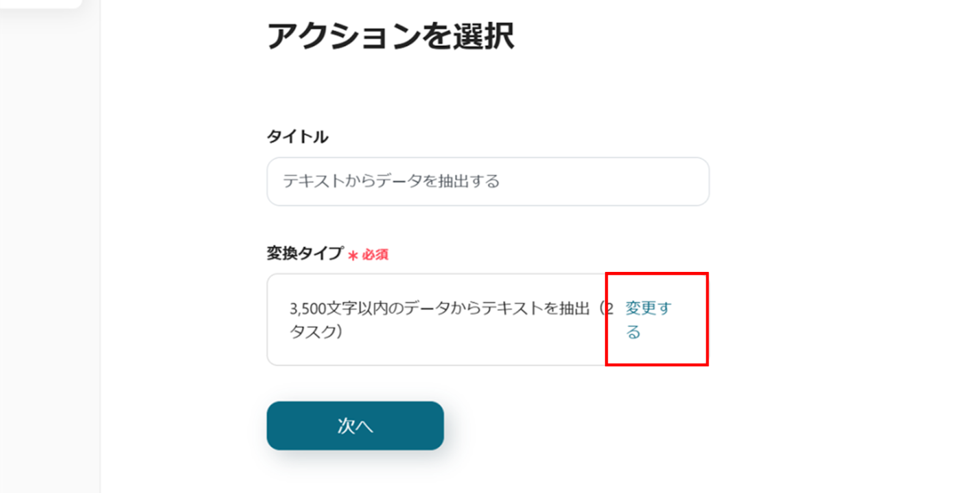Place cursor in the title text box
The height and width of the screenshot is (493, 980).
point(551,182)
